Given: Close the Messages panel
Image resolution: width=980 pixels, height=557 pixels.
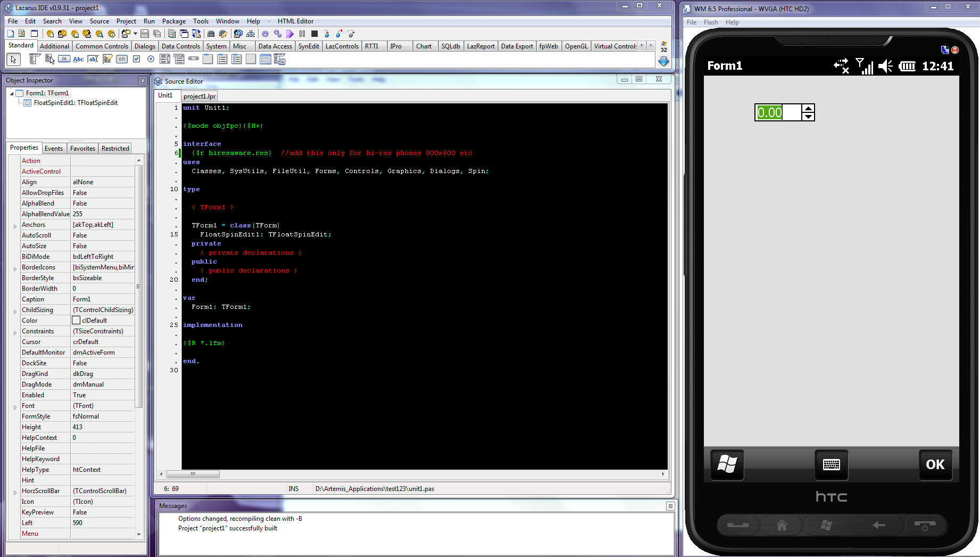Looking at the screenshot, I should [670, 506].
